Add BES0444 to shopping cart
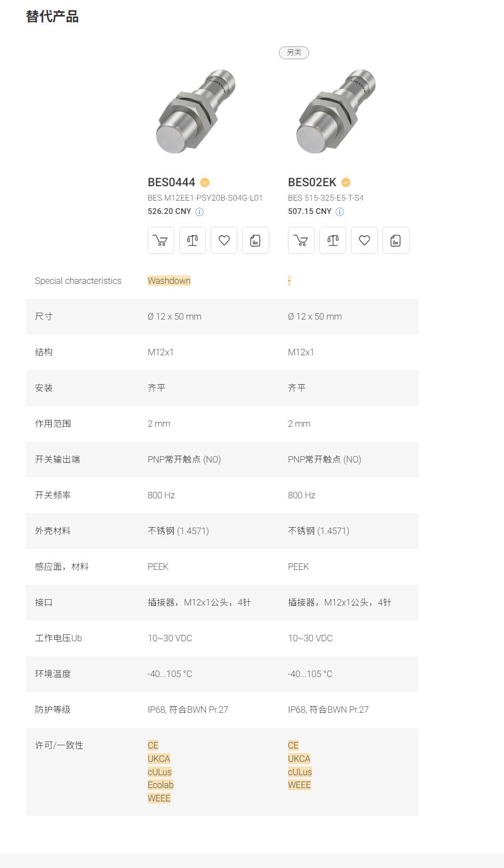This screenshot has height=868, width=504. point(161,240)
